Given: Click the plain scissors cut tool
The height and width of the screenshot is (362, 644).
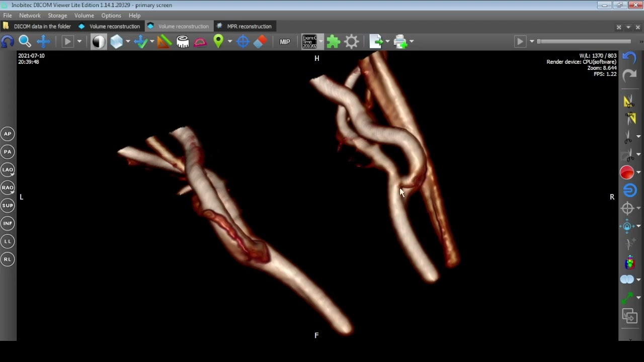Looking at the screenshot, I should (628, 137).
